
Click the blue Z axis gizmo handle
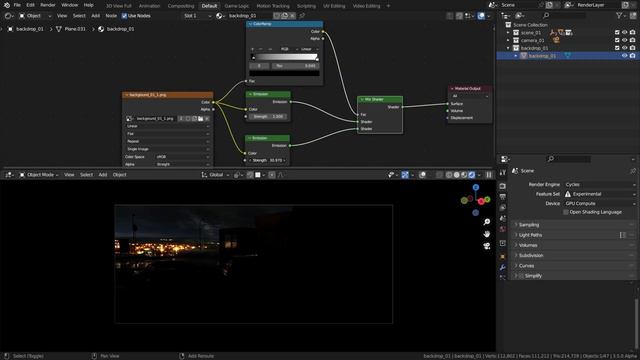[x=476, y=187]
